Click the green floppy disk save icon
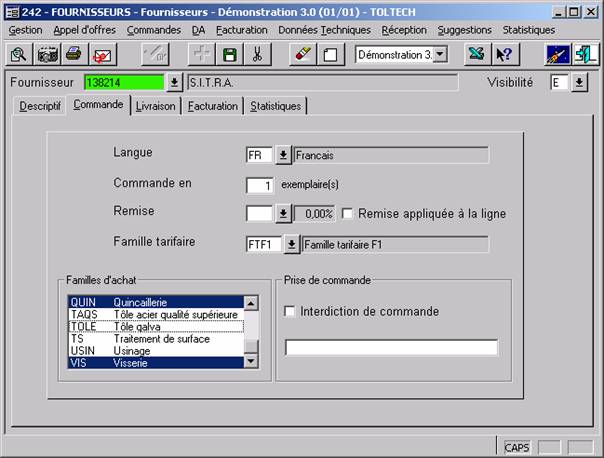The width and height of the screenshot is (604, 458). [229, 54]
